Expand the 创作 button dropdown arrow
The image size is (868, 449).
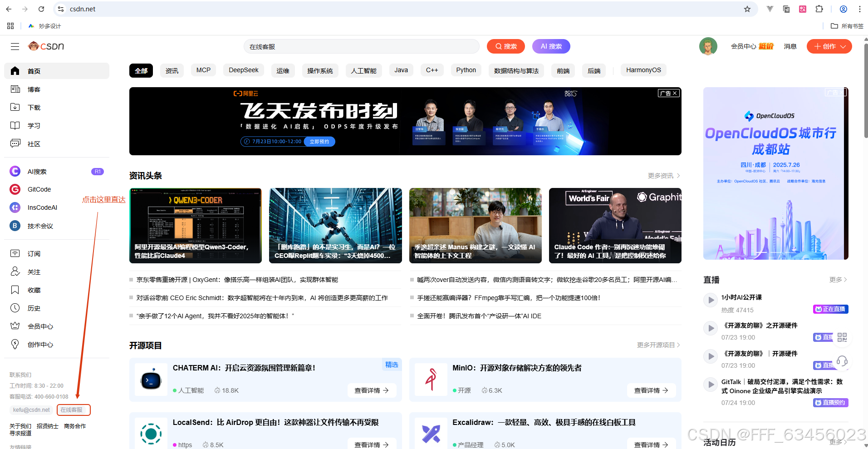[843, 46]
